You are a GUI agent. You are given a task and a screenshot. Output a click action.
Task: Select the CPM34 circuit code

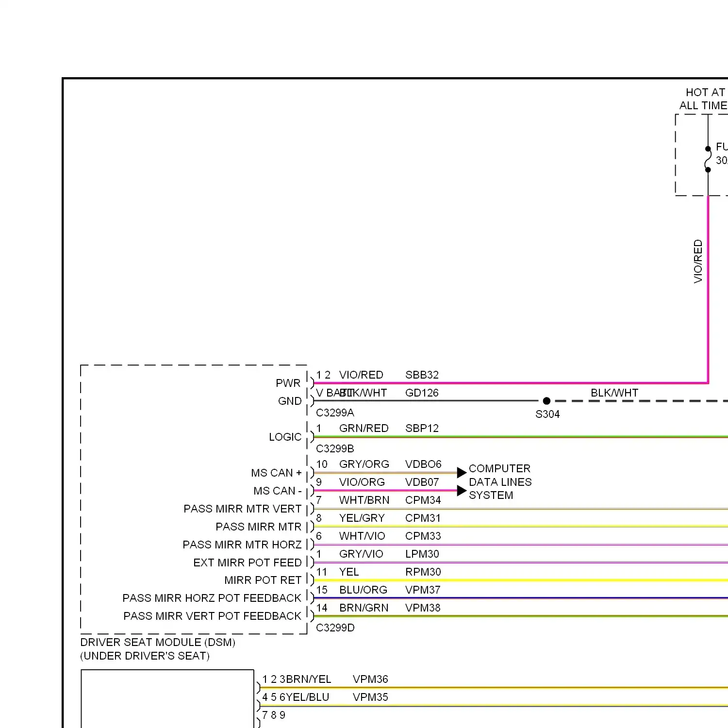click(x=423, y=500)
